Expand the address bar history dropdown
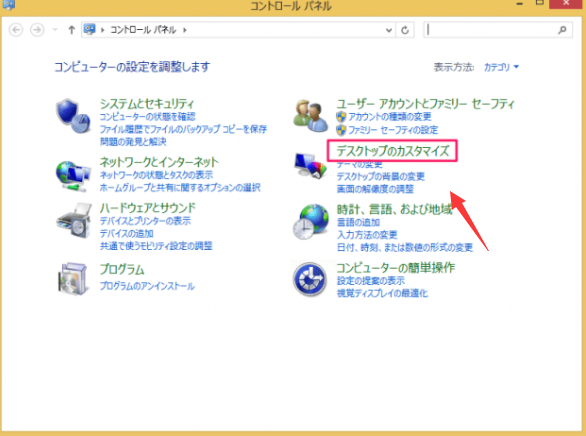Screen dimensions: 586x436 [389, 30]
